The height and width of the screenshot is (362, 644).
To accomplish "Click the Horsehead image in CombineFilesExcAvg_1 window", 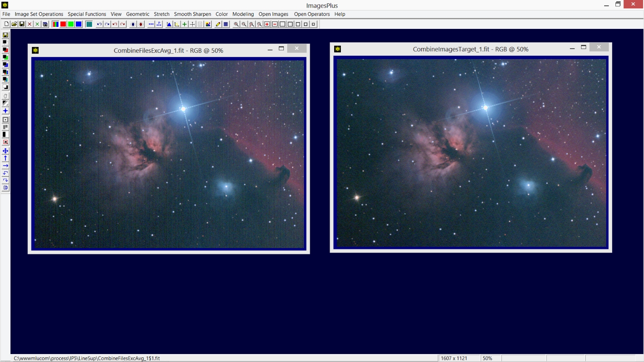I will (x=169, y=154).
